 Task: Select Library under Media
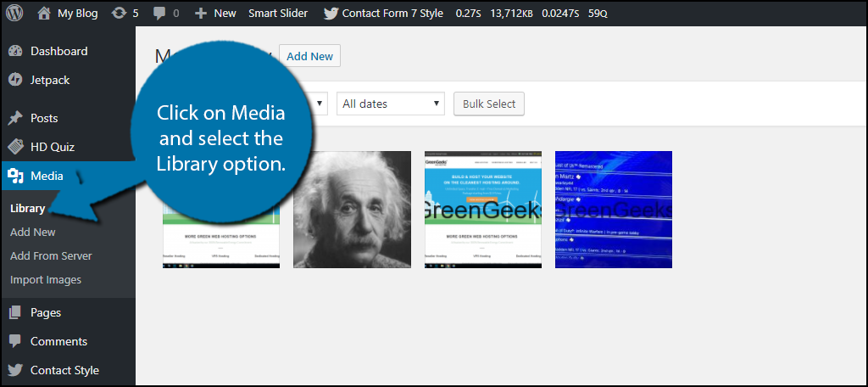27,209
